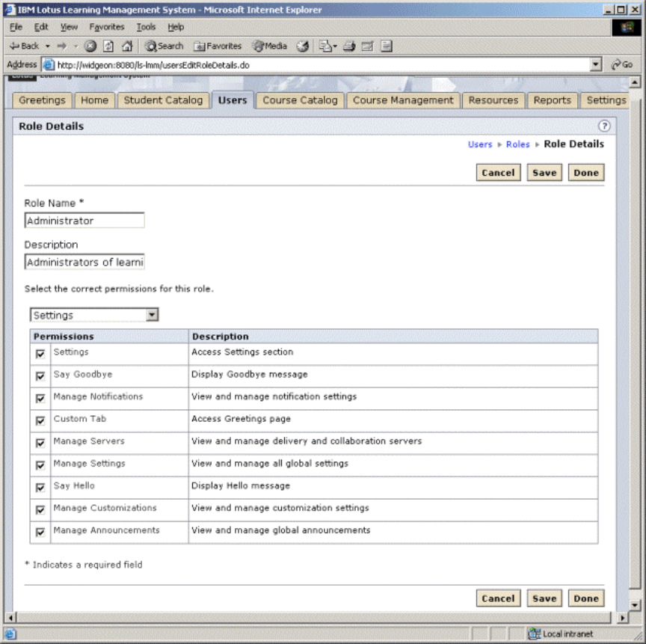This screenshot has width=646, height=644.
Task: Disable the Manage Announcements permission
Action: [40, 533]
